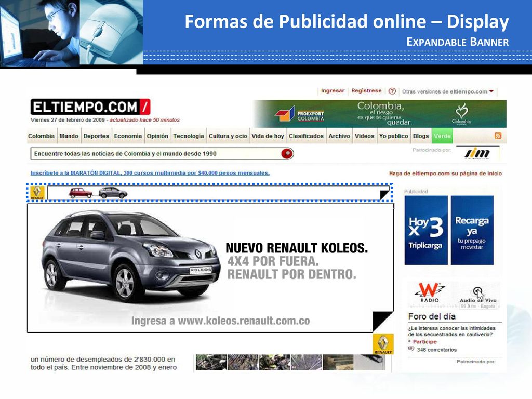The width and height of the screenshot is (532, 399).
Task: Switch to the Tecnología tab
Action: point(188,136)
